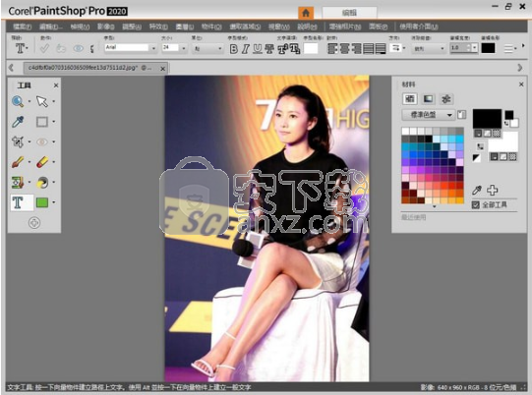
Task: Click the superscript text icon
Action: 283,49
